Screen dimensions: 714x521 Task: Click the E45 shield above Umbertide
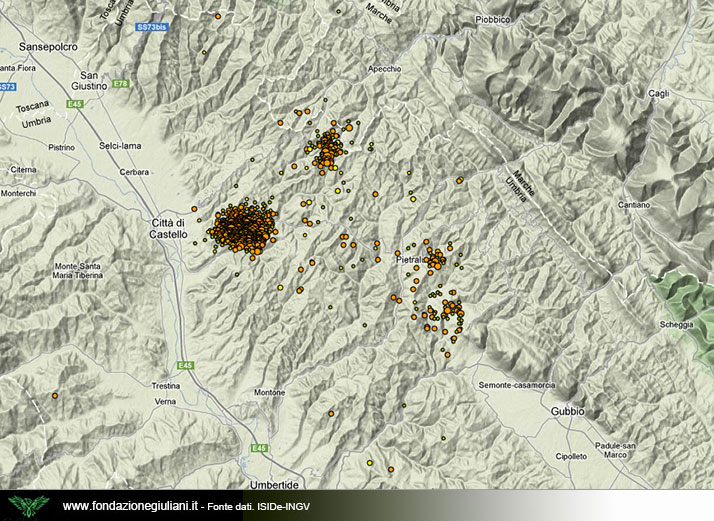click(x=259, y=447)
